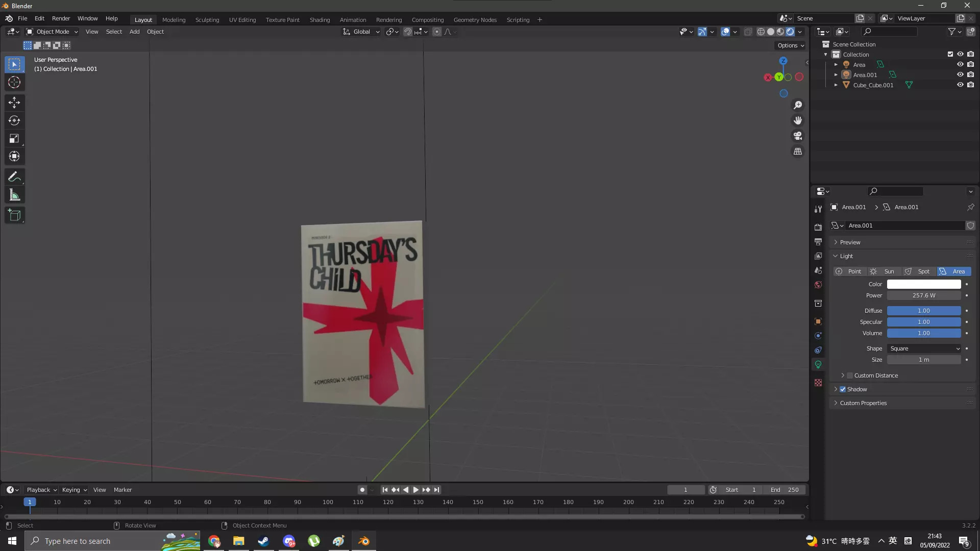Disable Area.001 in renders

pos(970,74)
